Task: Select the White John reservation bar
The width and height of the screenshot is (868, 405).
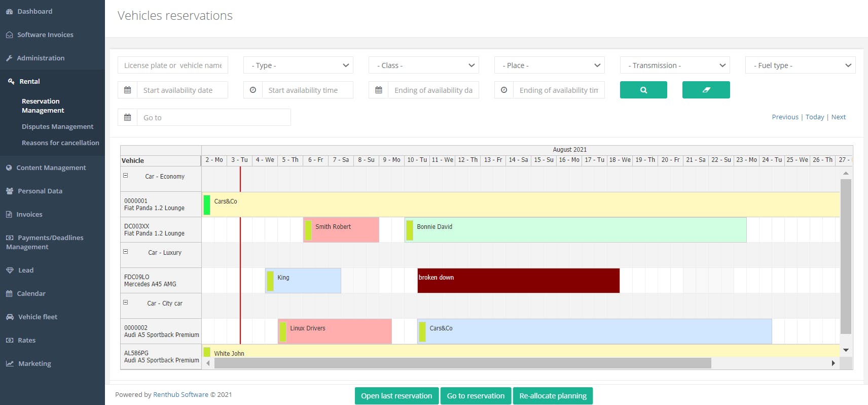Action: tap(521, 351)
